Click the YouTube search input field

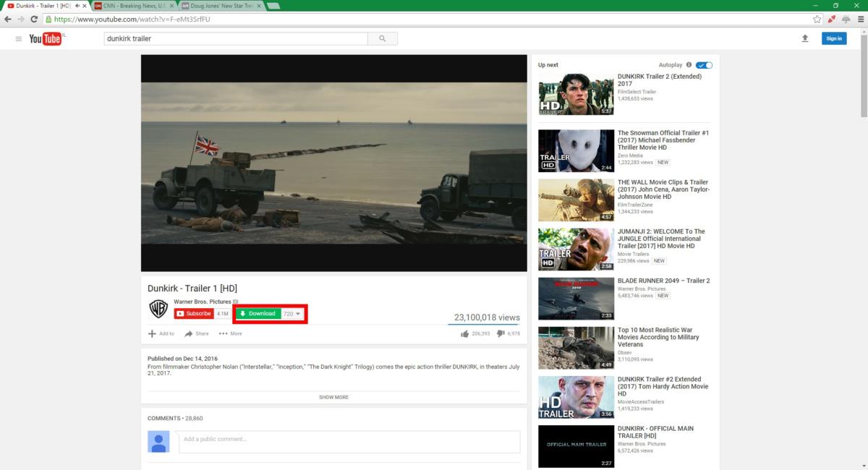tap(236, 38)
